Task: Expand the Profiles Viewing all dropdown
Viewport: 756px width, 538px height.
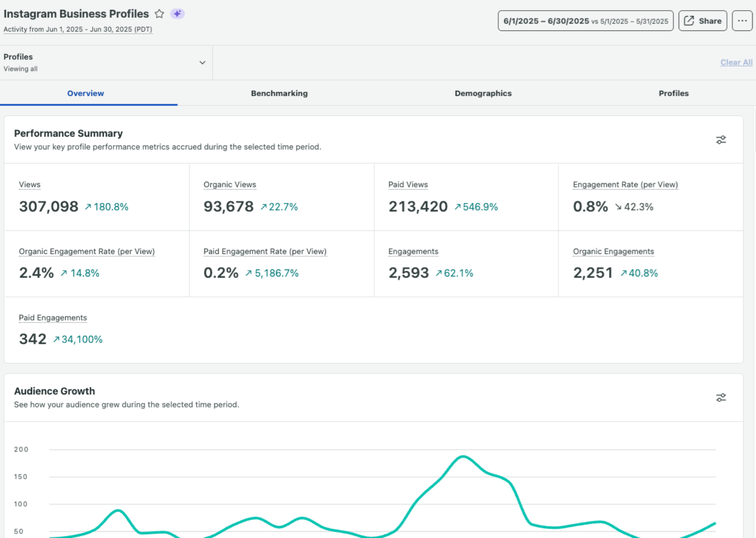Action: pos(106,62)
